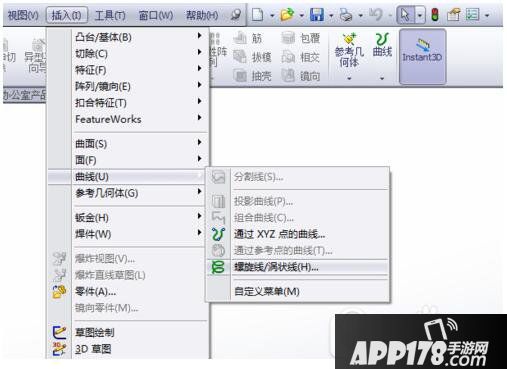Viewport: 507px width, 369px height.
Task: Click the Undo arrow icon
Action: click(x=376, y=15)
